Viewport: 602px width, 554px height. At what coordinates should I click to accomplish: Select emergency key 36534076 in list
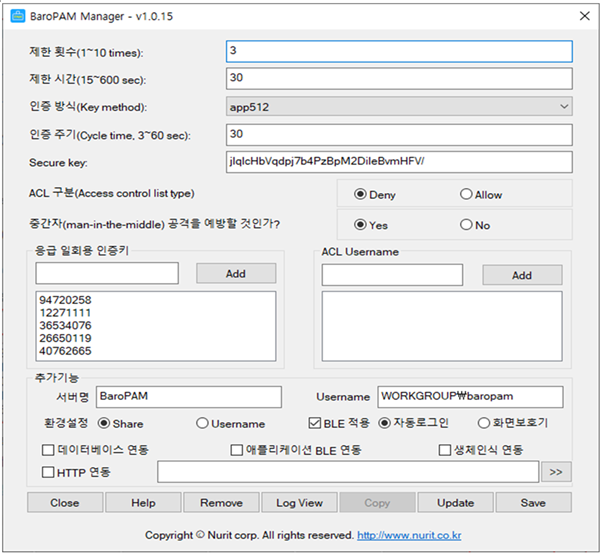(x=65, y=325)
